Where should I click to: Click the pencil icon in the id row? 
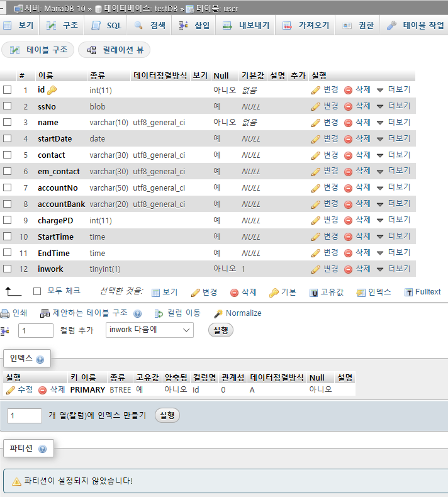point(315,91)
